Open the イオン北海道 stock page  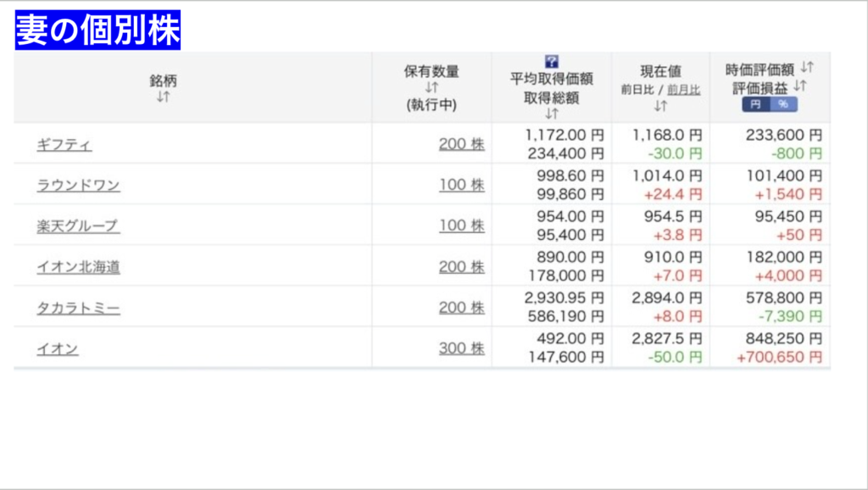click(x=78, y=267)
